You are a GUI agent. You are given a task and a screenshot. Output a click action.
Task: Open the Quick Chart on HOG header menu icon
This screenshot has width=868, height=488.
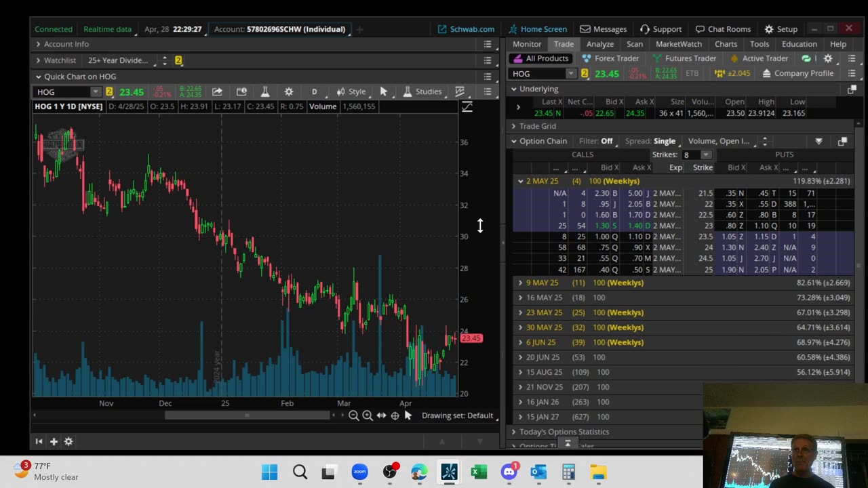[x=487, y=77]
